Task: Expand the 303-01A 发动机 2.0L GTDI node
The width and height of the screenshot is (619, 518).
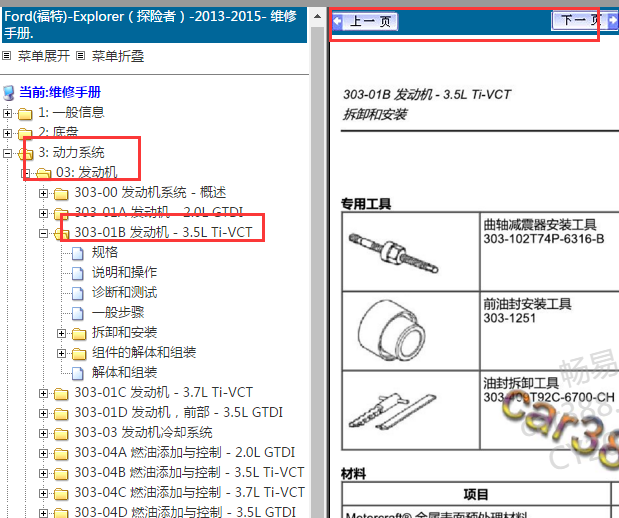Action: tap(43, 214)
